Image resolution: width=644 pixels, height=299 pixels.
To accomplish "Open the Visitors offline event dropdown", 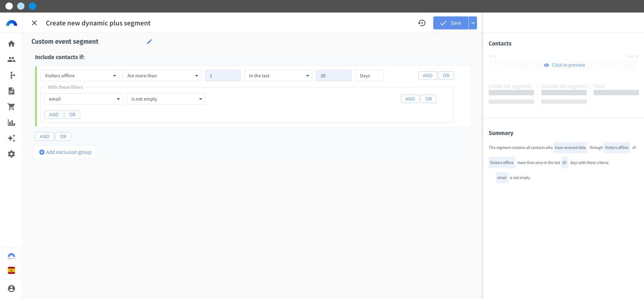I will (80, 76).
